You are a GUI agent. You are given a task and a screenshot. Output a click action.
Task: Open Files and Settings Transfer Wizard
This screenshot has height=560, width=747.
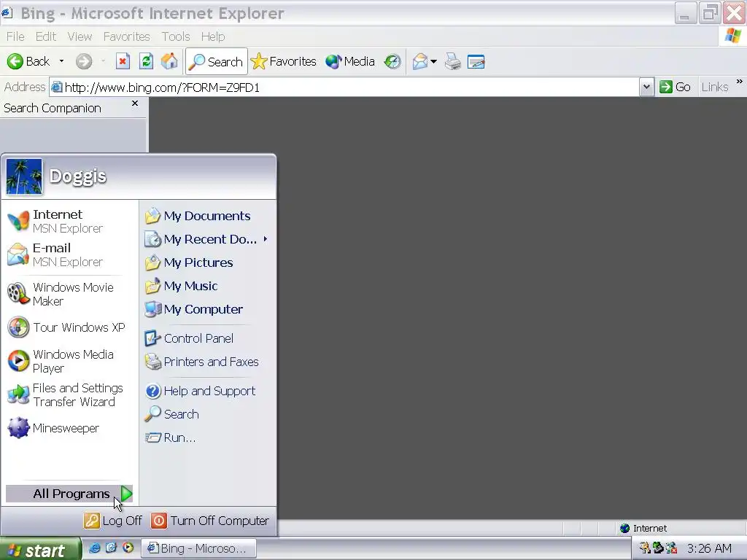[69, 394]
